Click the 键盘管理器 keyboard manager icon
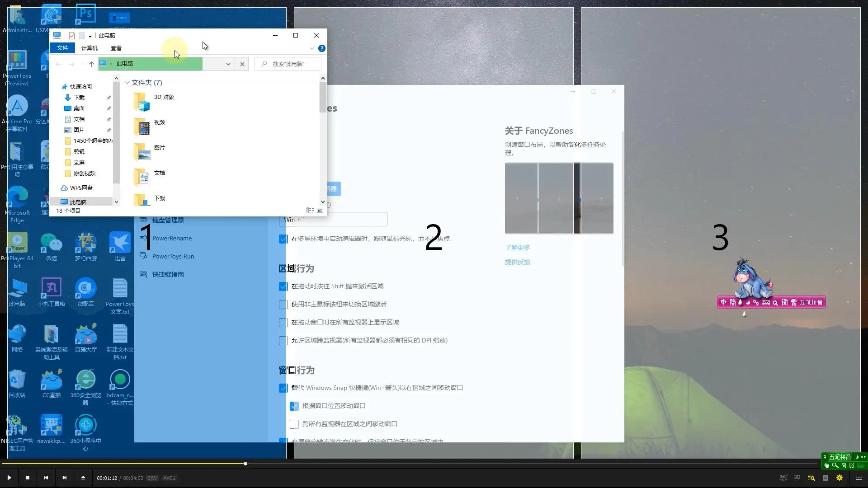The image size is (868, 488). pos(143,220)
